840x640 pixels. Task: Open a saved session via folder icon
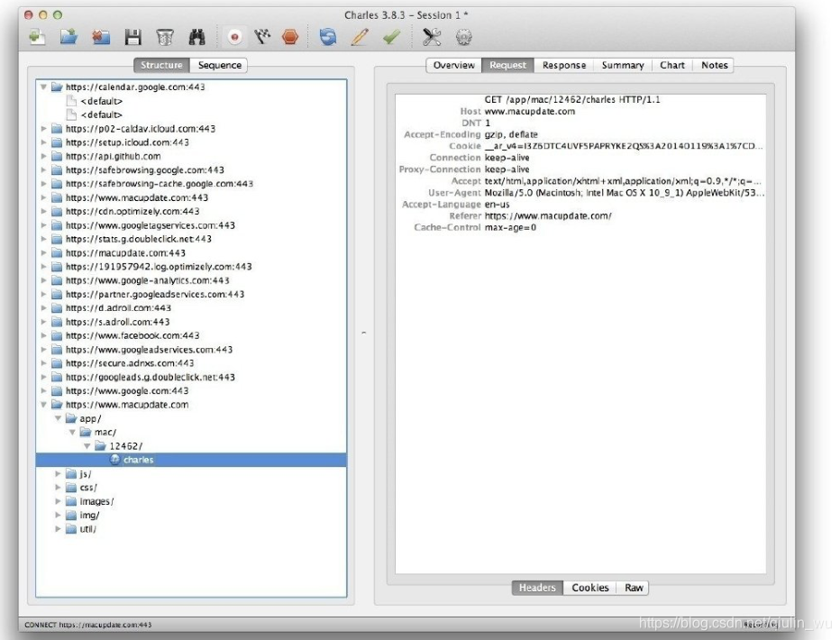(68, 37)
